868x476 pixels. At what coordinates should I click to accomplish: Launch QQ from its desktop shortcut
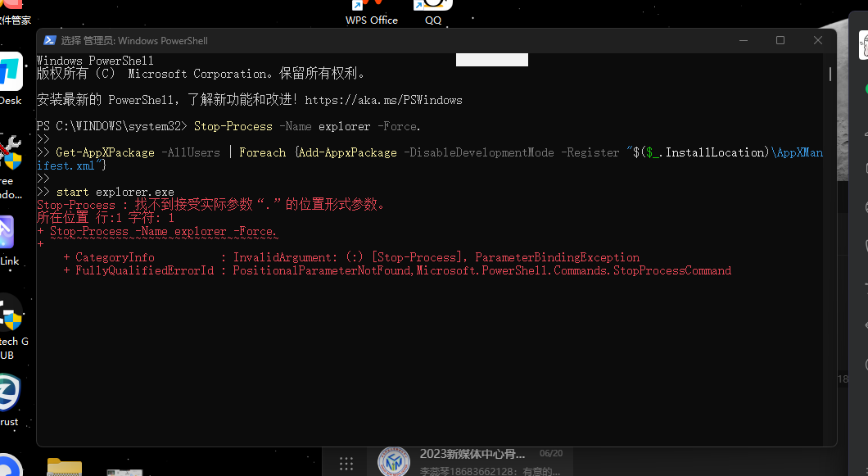[432, 6]
